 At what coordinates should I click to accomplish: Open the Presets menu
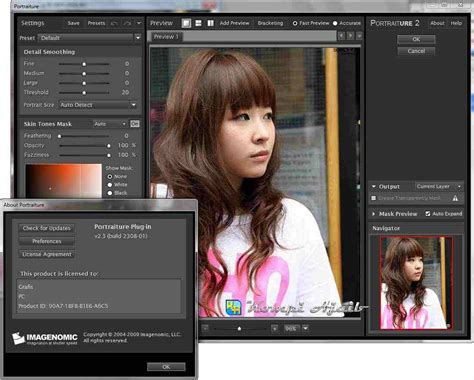(x=96, y=23)
